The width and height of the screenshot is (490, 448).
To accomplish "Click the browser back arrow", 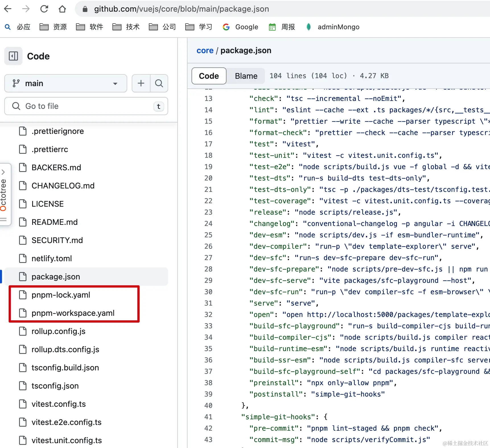I will pyautogui.click(x=8, y=9).
